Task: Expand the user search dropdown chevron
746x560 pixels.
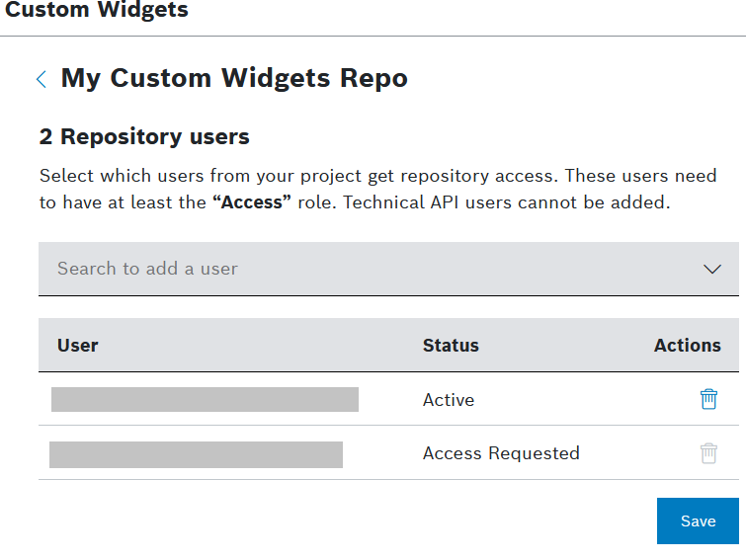Action: pos(711,269)
